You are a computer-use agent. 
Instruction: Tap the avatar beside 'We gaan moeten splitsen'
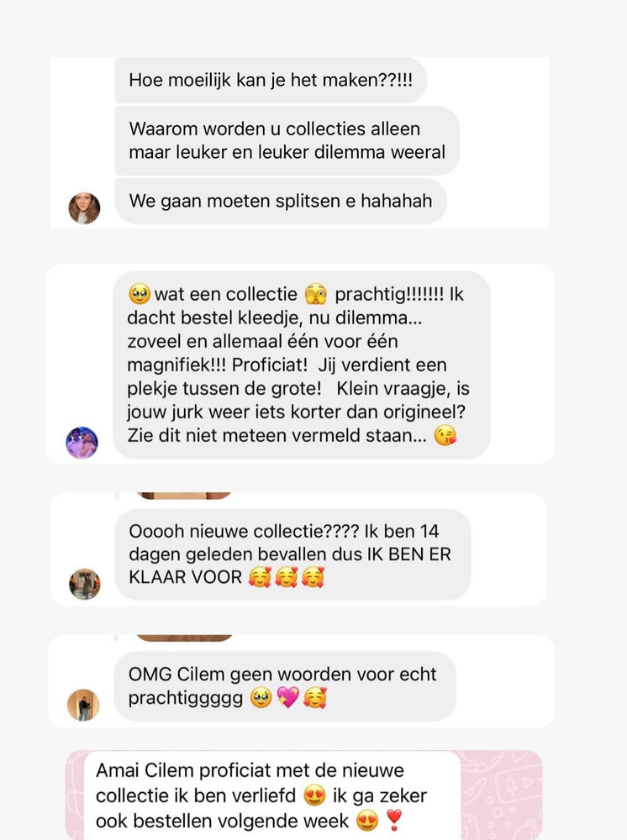(84, 207)
